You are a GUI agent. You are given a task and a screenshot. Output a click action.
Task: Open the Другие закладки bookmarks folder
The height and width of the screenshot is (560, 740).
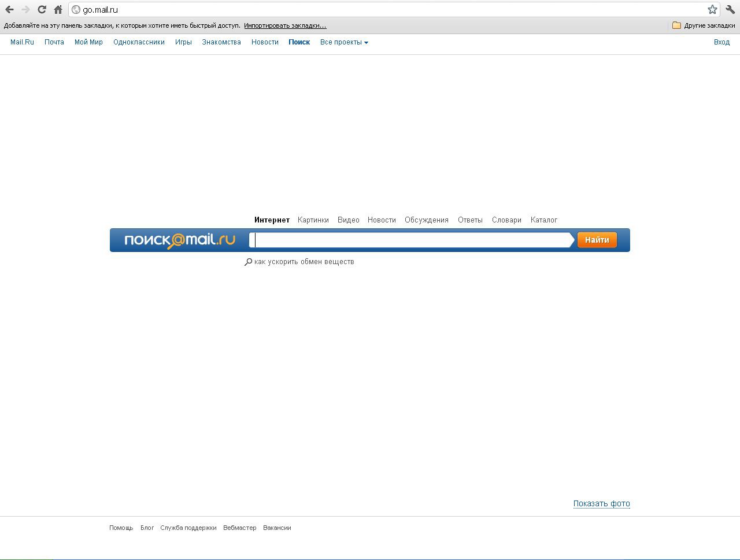click(x=704, y=25)
